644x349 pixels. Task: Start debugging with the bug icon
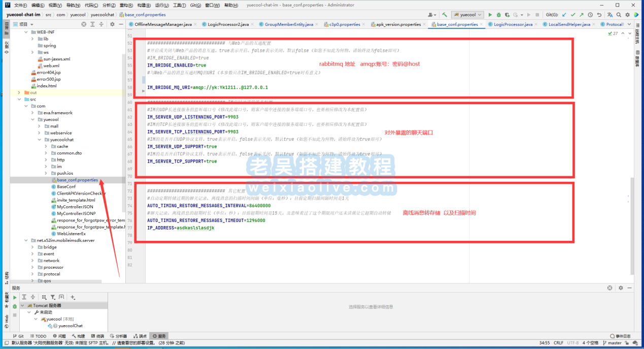coord(499,15)
